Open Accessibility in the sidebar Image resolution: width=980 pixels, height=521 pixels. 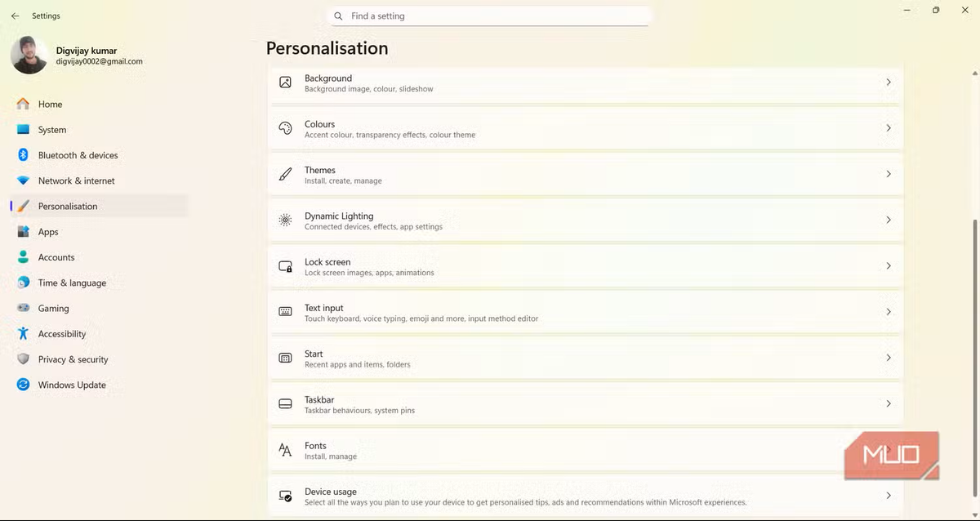coord(62,334)
